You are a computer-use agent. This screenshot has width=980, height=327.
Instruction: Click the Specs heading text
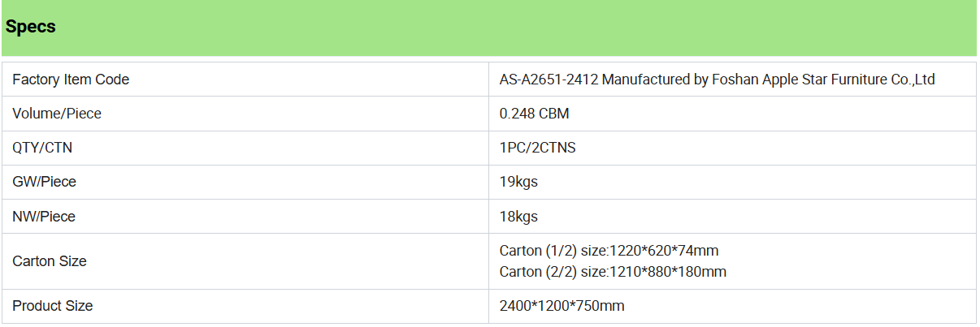31,27
